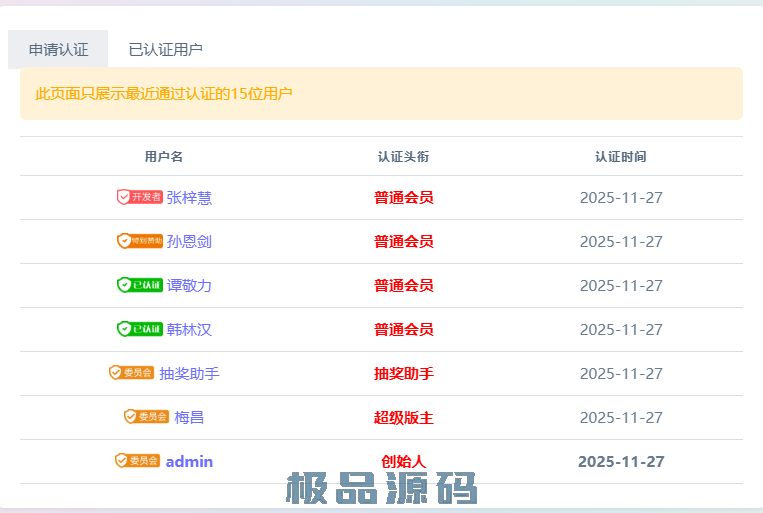Click the green 已认证 badge beside 谭敬力
Screen dimensions: 763x513
coord(139,285)
